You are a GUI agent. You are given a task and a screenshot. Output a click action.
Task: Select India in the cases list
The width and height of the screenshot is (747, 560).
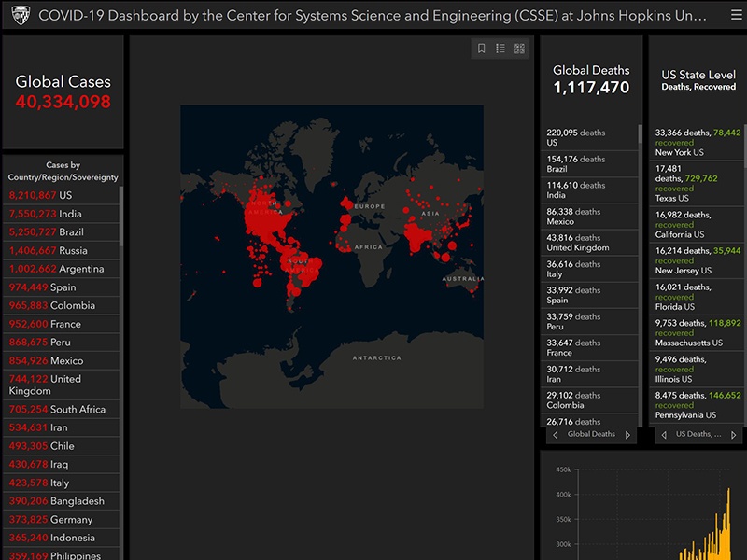61,214
